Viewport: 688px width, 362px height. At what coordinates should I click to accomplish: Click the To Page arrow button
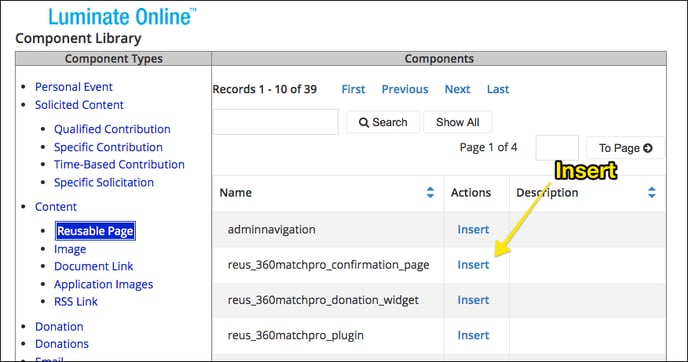tap(625, 148)
